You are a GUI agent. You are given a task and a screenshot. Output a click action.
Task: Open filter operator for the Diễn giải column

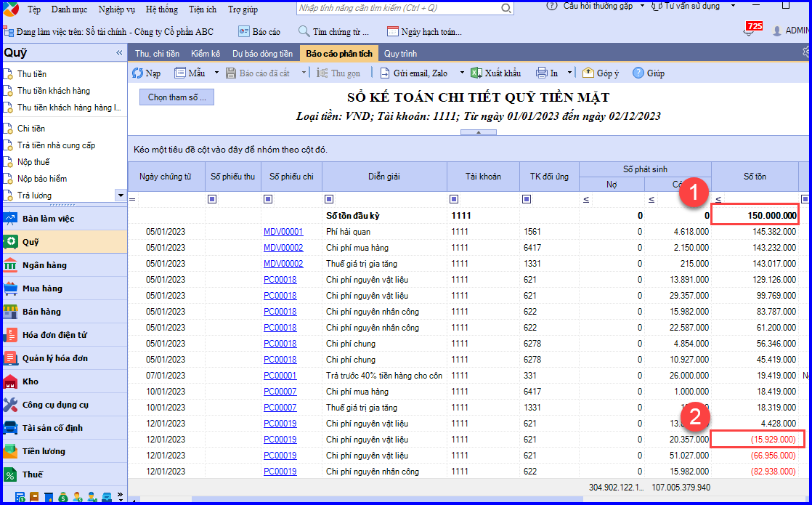pyautogui.click(x=329, y=199)
